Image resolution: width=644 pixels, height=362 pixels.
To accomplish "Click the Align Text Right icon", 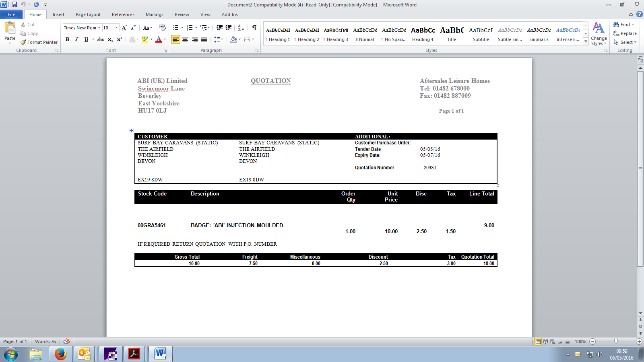I will [195, 39].
